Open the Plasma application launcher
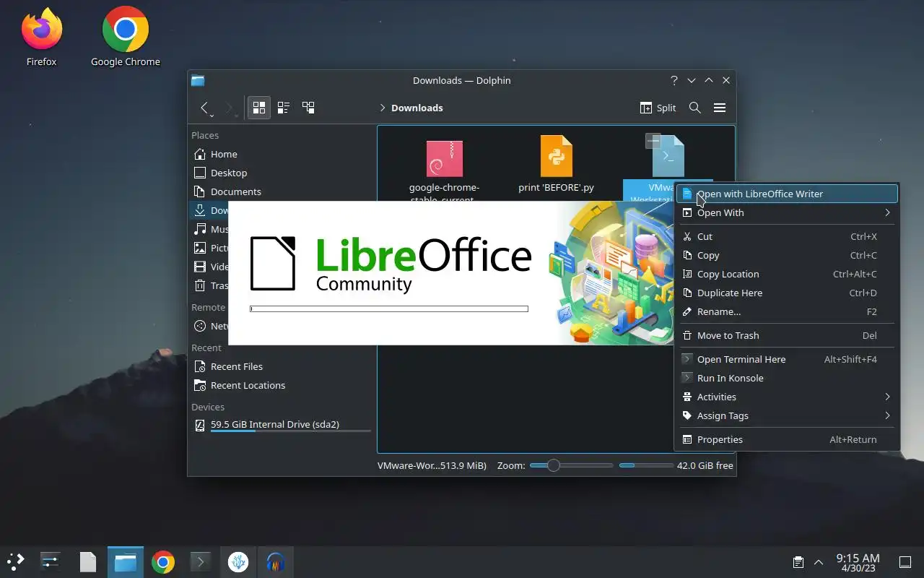Screen dimensions: 924x578 click(16, 561)
